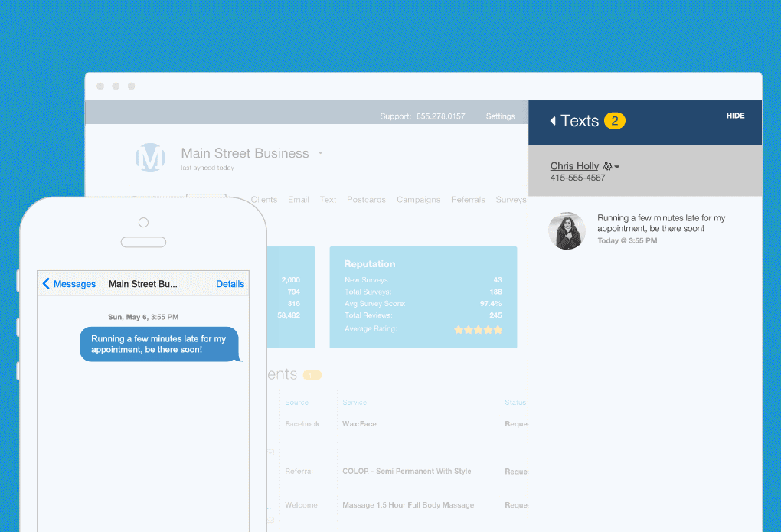781x532 pixels.
Task: Click the five-star Average Rating
Action: [478, 329]
